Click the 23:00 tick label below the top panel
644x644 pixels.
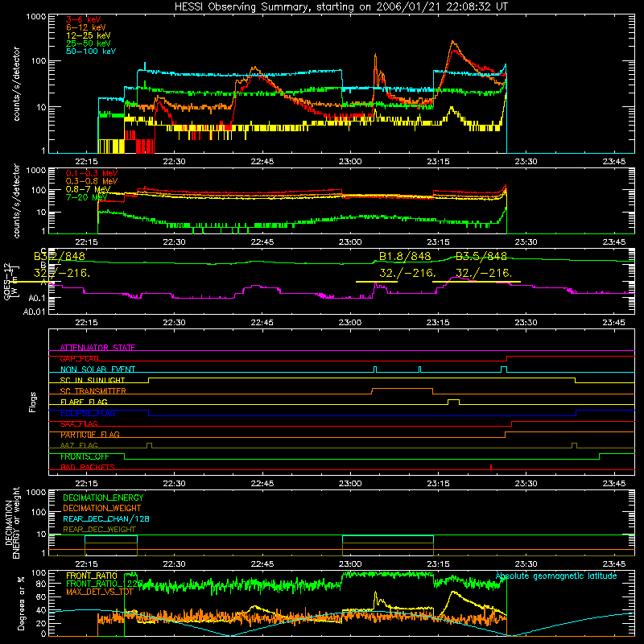click(x=350, y=162)
